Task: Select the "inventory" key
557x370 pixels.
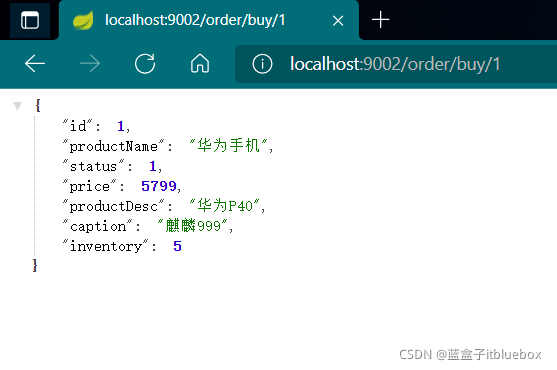Action: [106, 246]
